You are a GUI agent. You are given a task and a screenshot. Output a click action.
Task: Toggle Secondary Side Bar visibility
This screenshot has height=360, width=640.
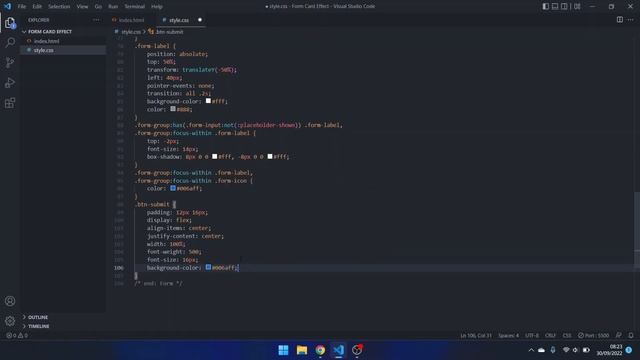pos(564,6)
